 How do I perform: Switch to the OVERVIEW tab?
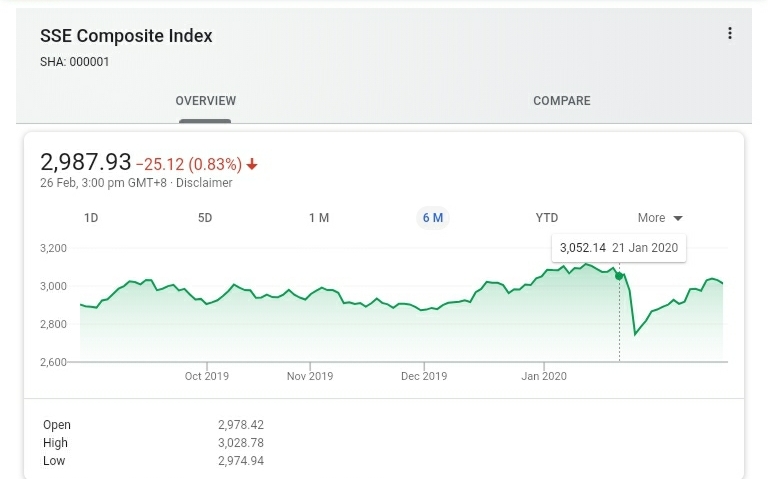pyautogui.click(x=206, y=101)
